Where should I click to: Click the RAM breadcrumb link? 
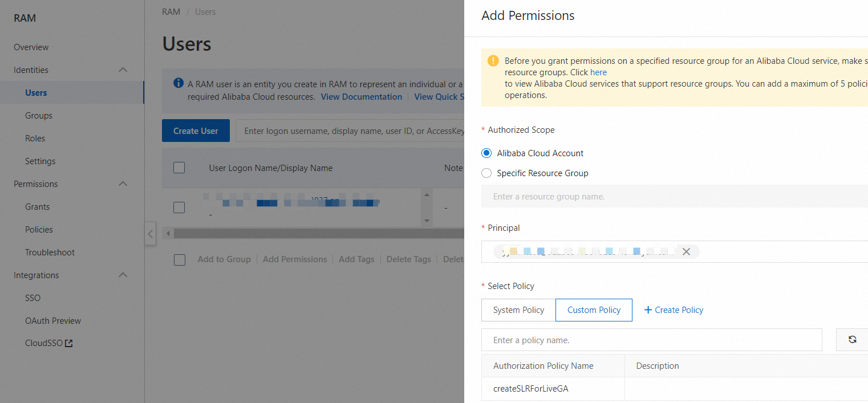(171, 11)
